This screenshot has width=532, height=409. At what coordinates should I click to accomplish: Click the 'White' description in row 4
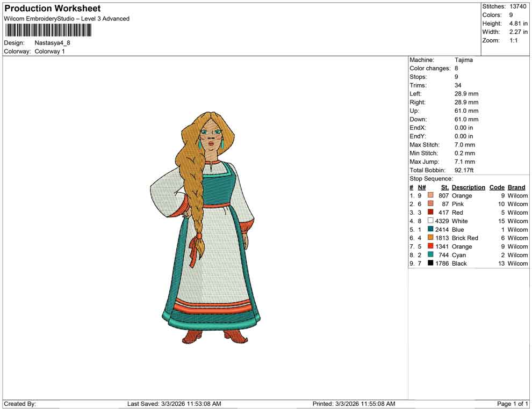pyautogui.click(x=460, y=221)
